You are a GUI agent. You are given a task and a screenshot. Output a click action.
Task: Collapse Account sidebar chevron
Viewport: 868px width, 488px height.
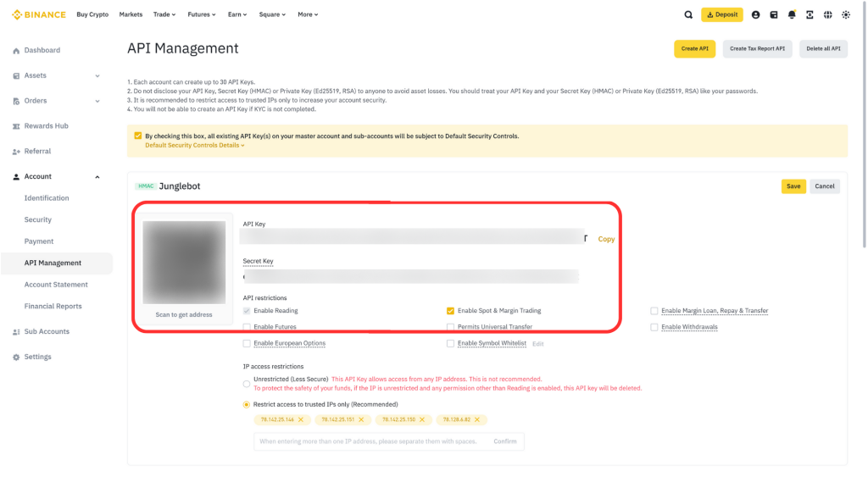tap(97, 177)
